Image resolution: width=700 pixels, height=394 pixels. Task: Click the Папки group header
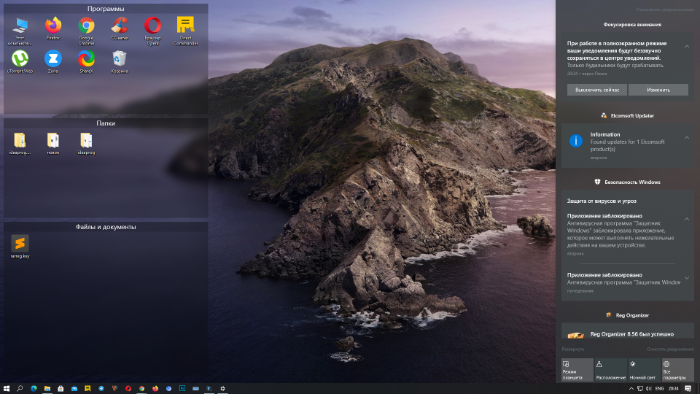click(x=106, y=123)
